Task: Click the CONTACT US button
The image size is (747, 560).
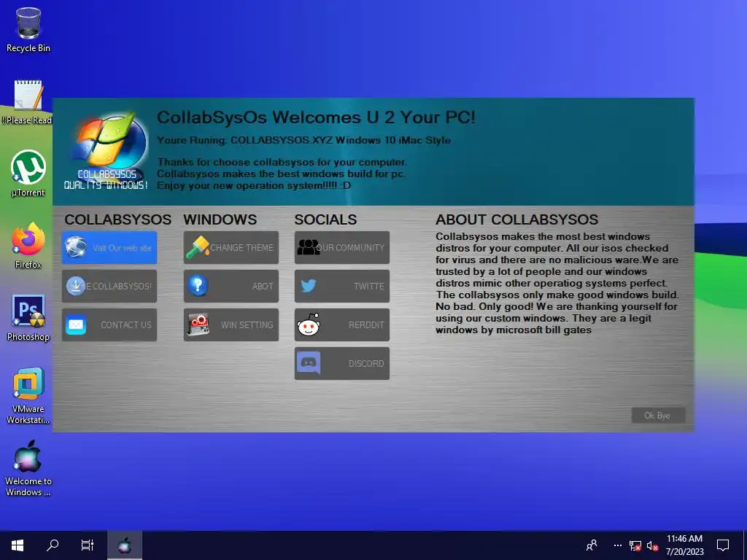Action: (109, 324)
